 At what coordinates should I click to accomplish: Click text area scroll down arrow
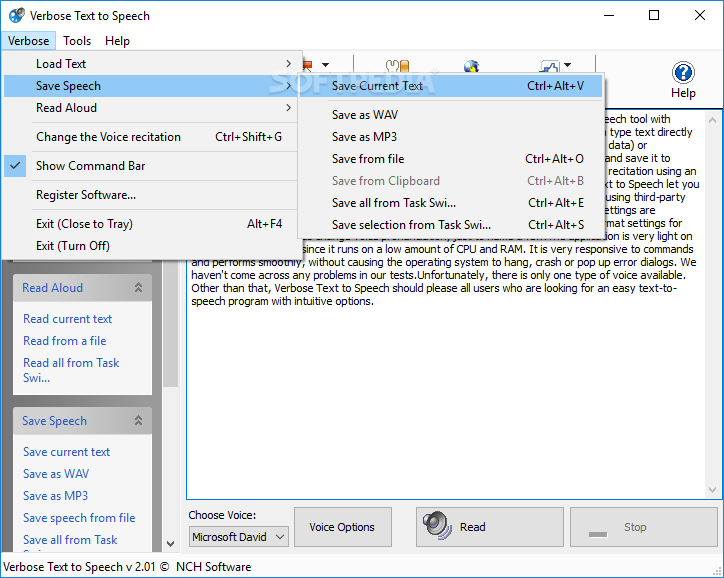coord(712,489)
